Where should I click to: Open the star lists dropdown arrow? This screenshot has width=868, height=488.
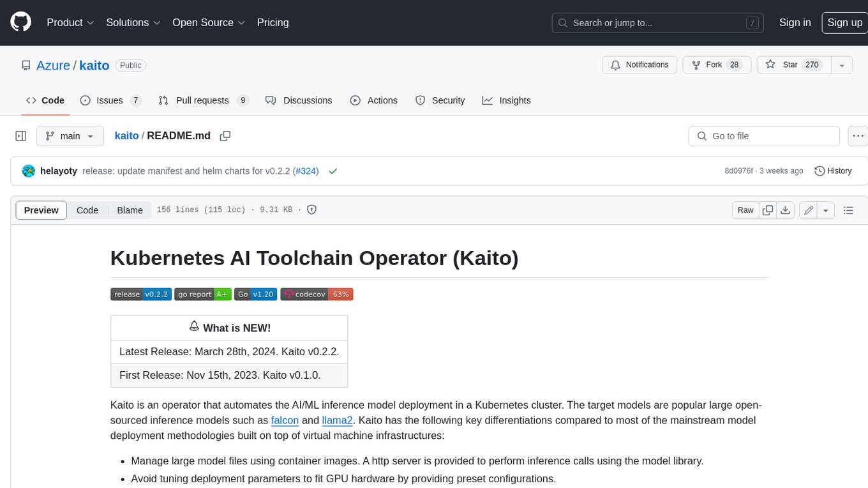pos(842,65)
